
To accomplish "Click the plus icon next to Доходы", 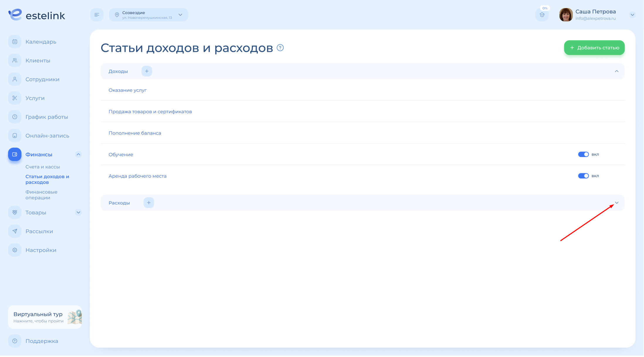I will point(147,71).
